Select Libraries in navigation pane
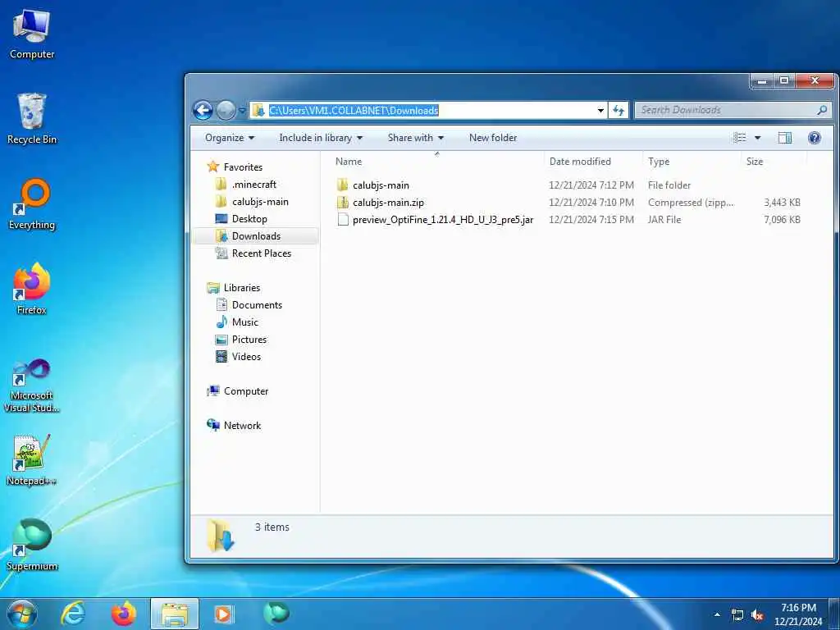Viewport: 840px width, 630px height. [x=242, y=288]
